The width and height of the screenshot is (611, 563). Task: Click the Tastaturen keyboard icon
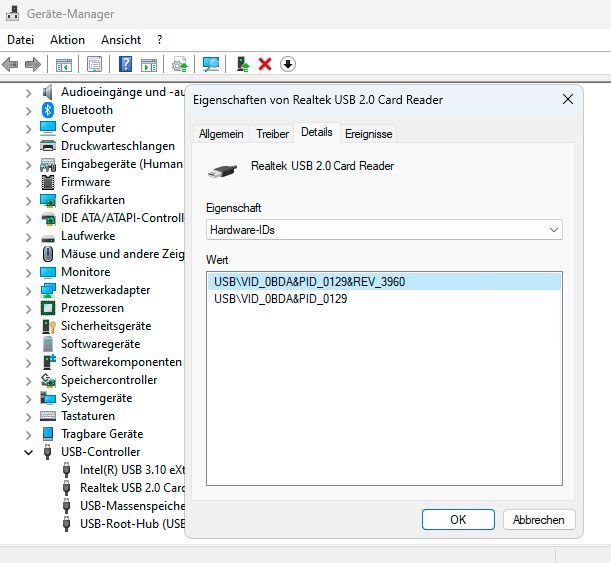point(48,416)
